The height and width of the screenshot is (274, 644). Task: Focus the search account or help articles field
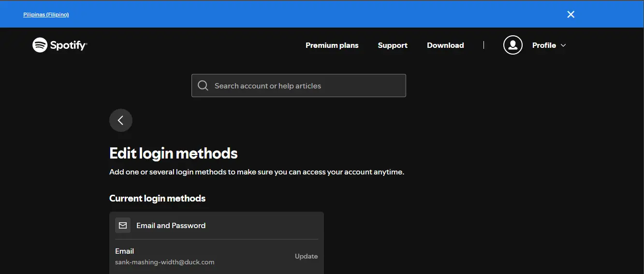[299, 86]
